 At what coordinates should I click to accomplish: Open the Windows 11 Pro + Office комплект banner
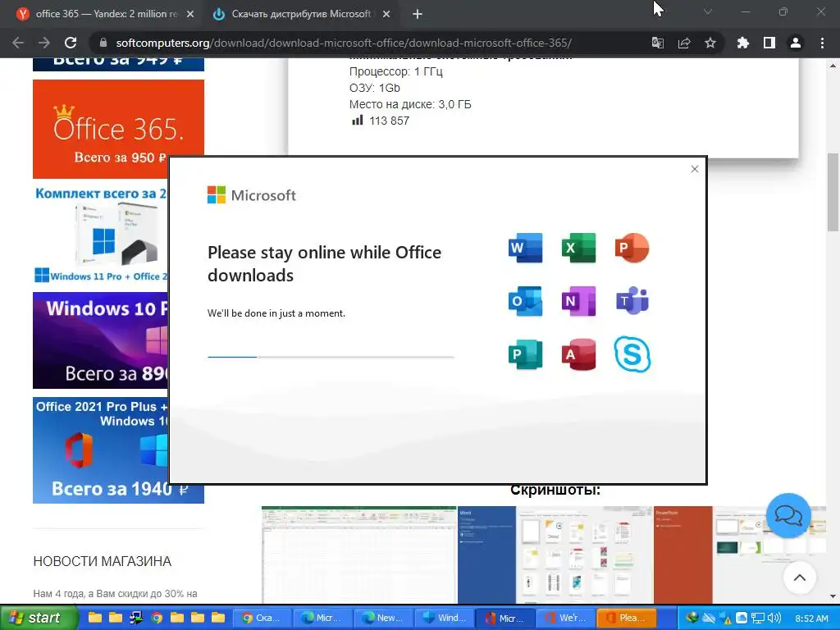coord(102,234)
